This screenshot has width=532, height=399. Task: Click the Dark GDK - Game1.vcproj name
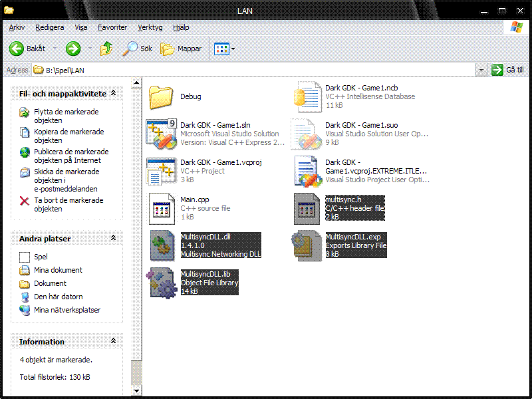point(221,162)
